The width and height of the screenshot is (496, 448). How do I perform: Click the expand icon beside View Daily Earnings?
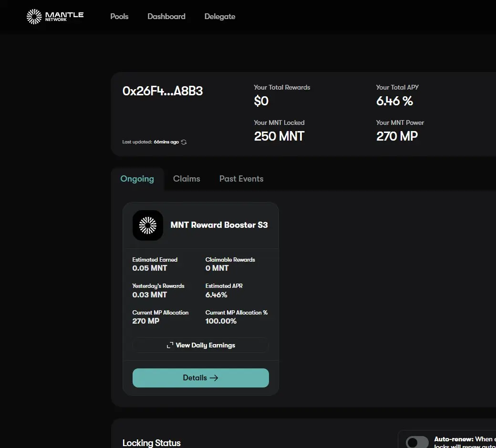click(x=170, y=345)
